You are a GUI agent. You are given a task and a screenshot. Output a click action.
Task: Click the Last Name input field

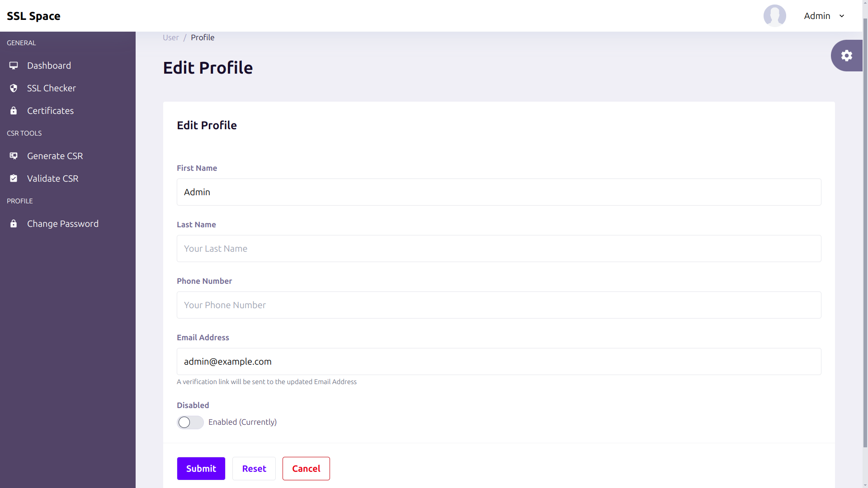click(x=498, y=248)
